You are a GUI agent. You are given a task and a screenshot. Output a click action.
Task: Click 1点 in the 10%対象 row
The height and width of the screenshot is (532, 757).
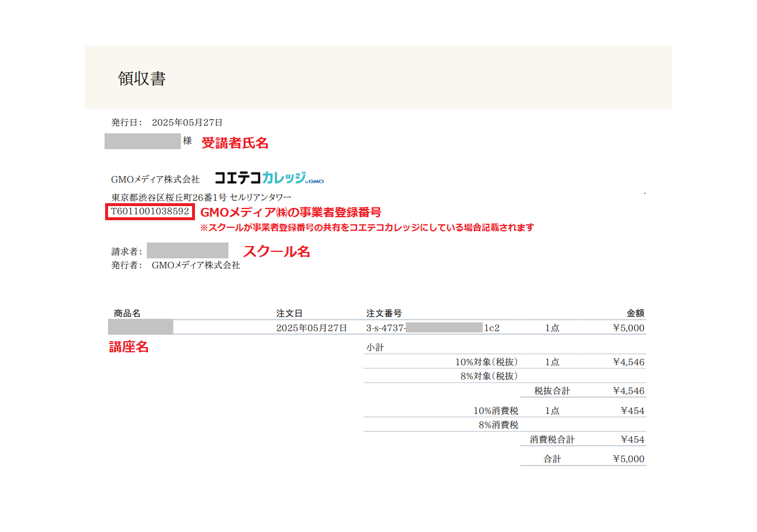click(552, 362)
